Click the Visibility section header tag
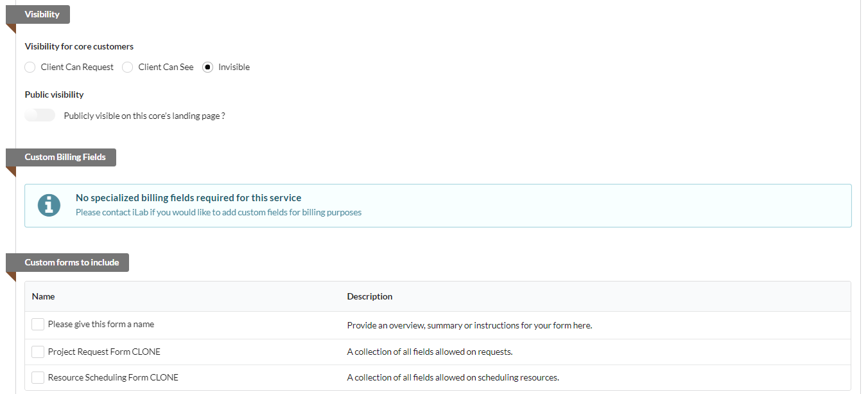868x394 pixels. click(42, 14)
